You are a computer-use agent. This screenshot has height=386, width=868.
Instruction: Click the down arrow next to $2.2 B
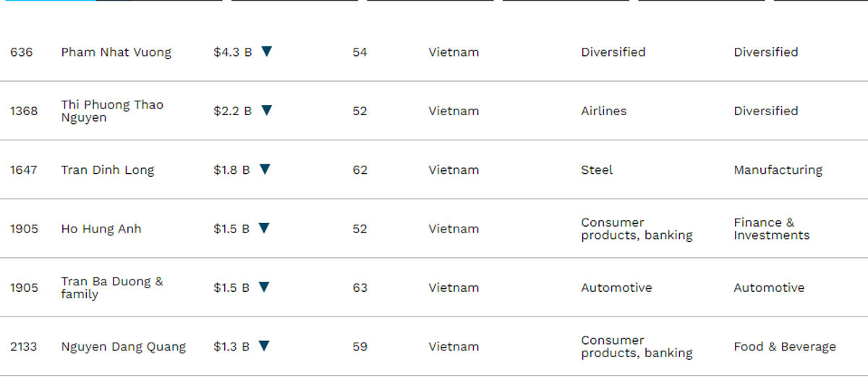tap(266, 110)
